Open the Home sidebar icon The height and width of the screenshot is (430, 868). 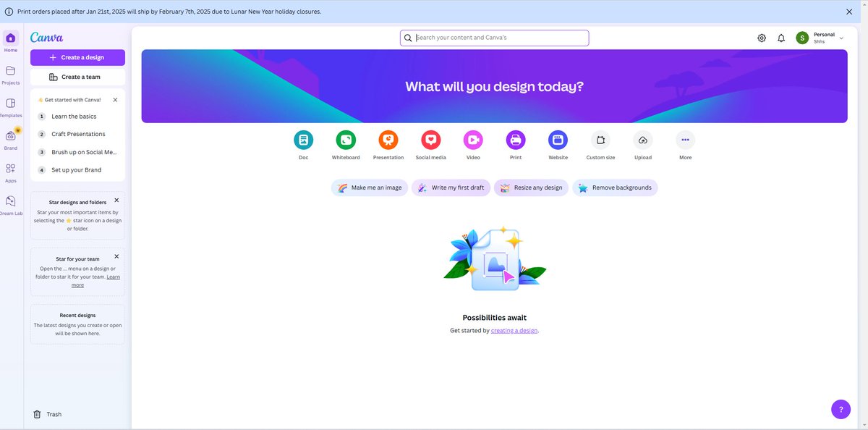10,38
